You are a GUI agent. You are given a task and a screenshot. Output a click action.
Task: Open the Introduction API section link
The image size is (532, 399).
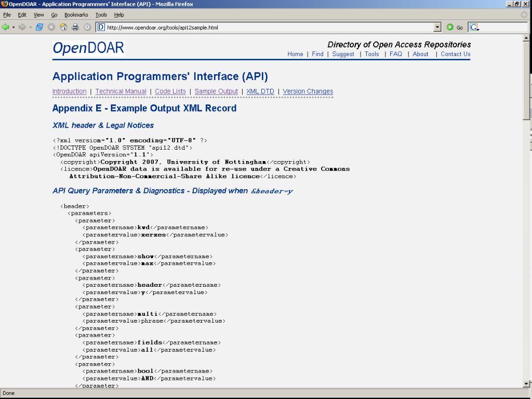(70, 91)
